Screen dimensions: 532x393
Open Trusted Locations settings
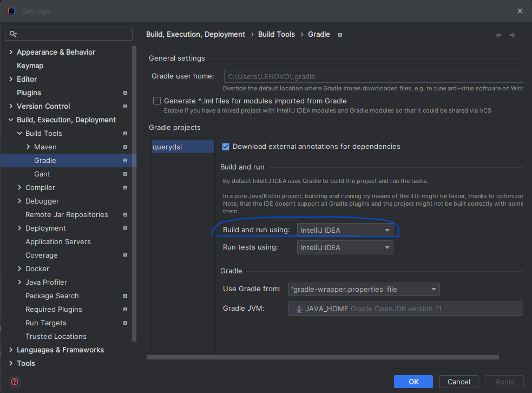pyautogui.click(x=56, y=336)
